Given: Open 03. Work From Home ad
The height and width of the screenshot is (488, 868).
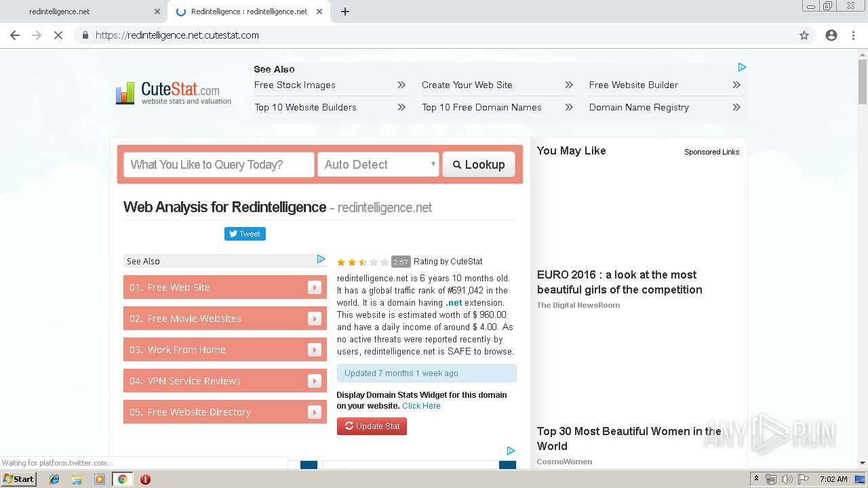Looking at the screenshot, I should point(225,350).
